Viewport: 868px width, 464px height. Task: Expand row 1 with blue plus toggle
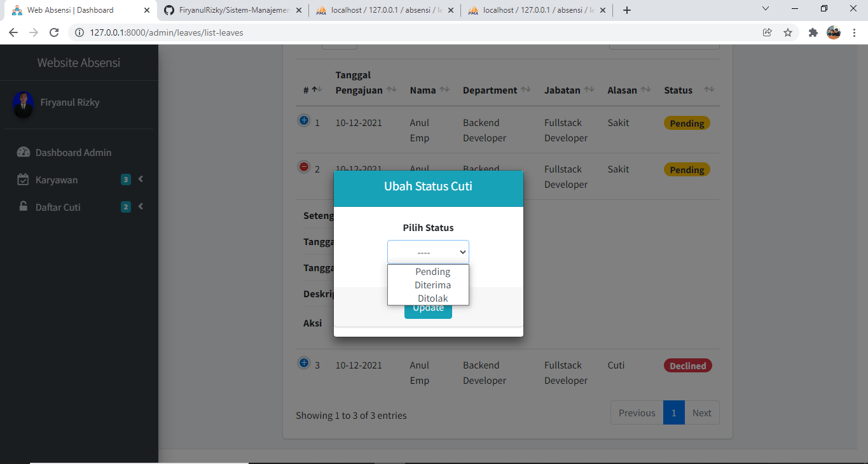(303, 120)
